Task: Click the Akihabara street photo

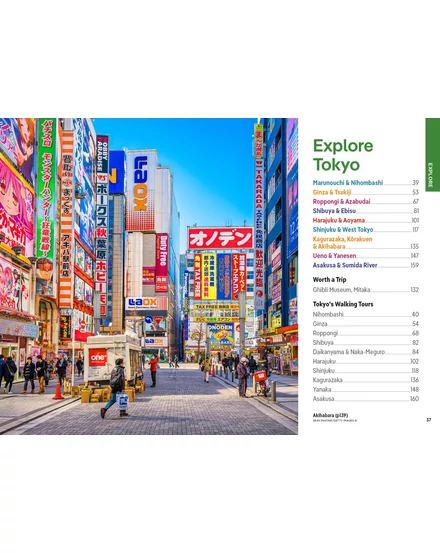Action: (x=149, y=276)
